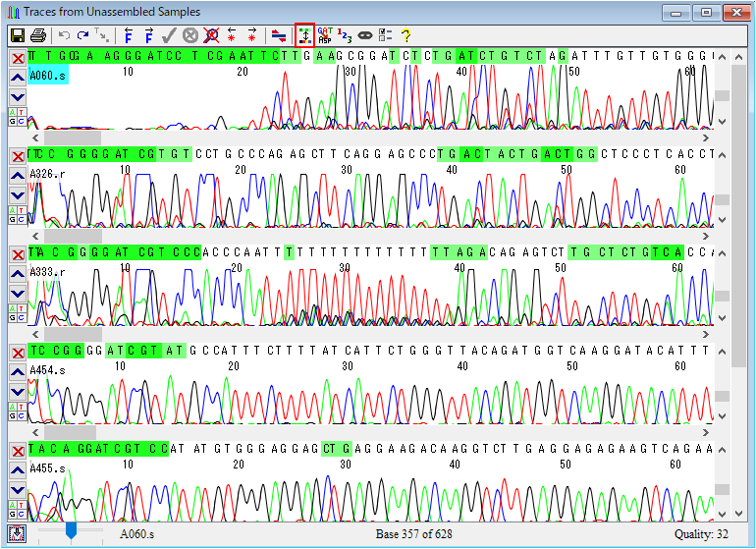Move the A326.r trace down
Screen dimensions: 756x549
tap(18, 195)
